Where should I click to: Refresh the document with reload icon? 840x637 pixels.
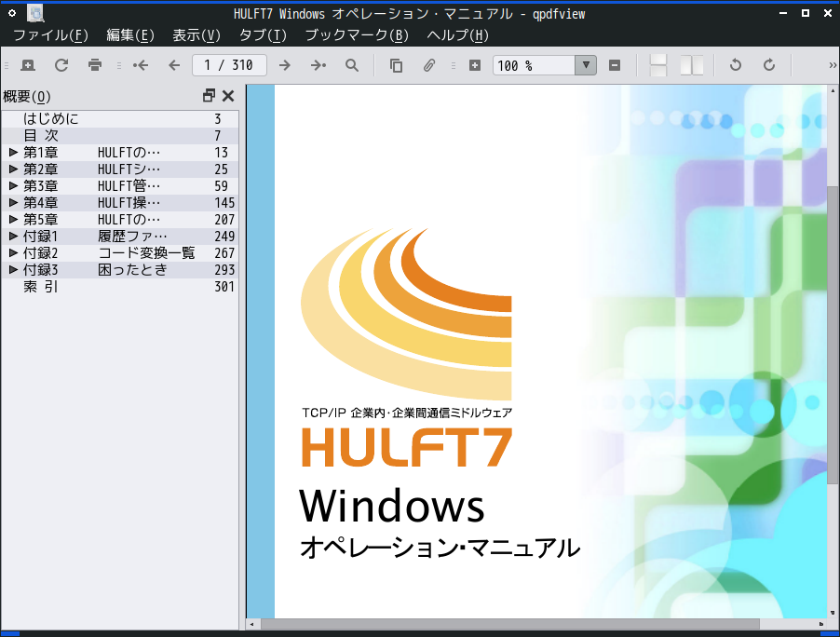click(61, 65)
